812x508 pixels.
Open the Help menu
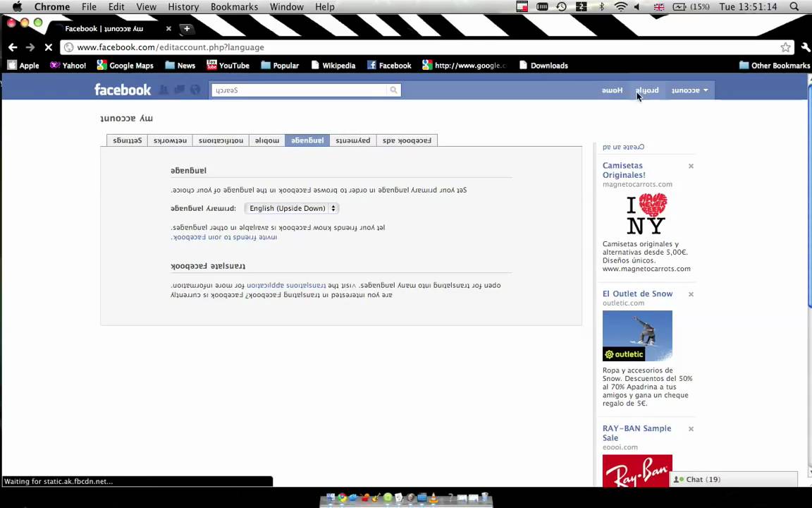coord(325,7)
